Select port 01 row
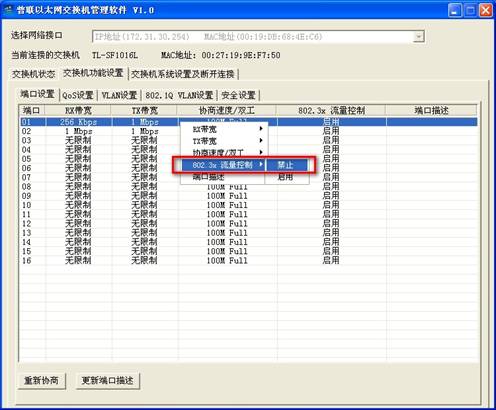496x410 pixels. pos(248,122)
